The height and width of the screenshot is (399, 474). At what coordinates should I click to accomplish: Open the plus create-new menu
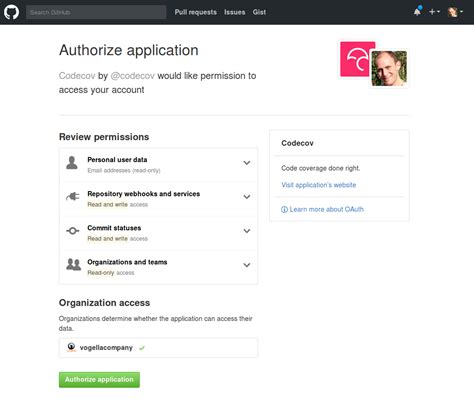434,12
